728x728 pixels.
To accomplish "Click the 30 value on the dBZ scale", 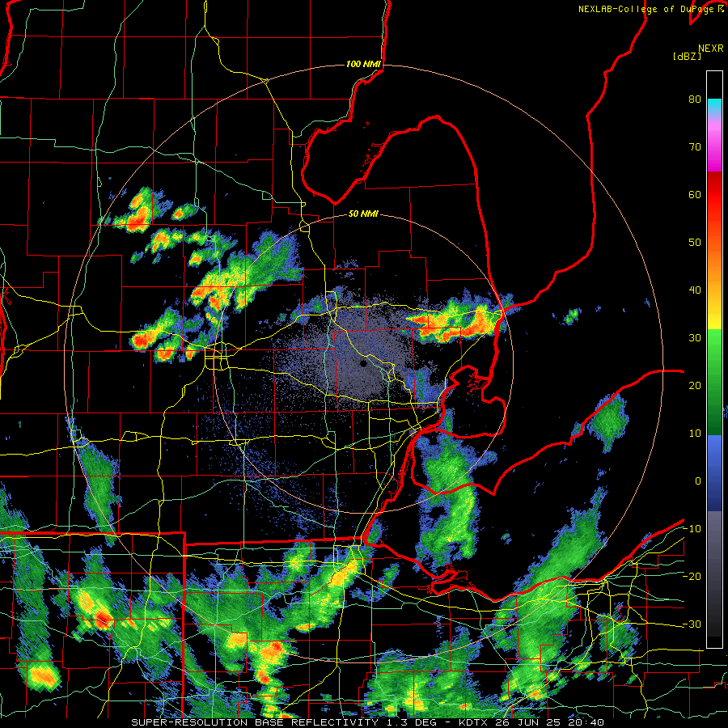I will tap(695, 338).
